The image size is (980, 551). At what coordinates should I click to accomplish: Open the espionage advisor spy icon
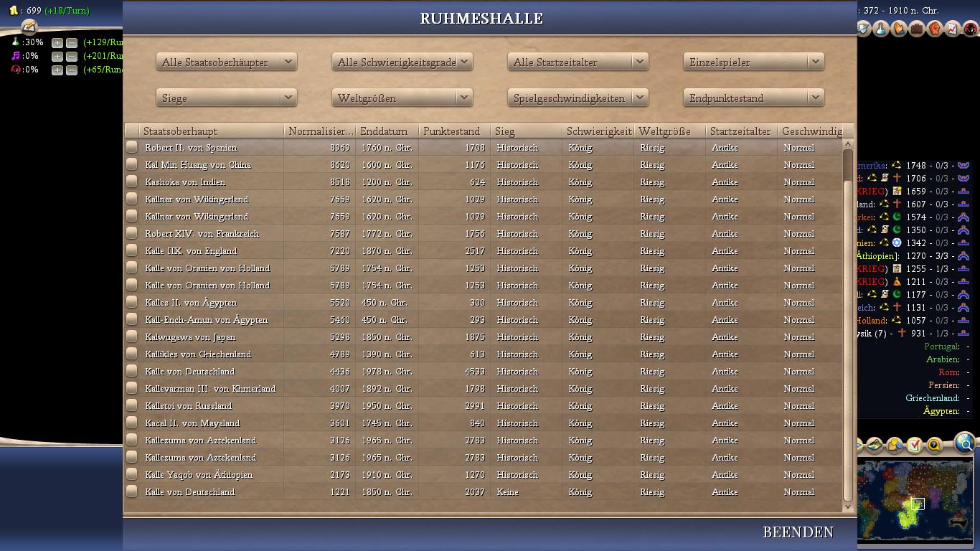(x=970, y=29)
